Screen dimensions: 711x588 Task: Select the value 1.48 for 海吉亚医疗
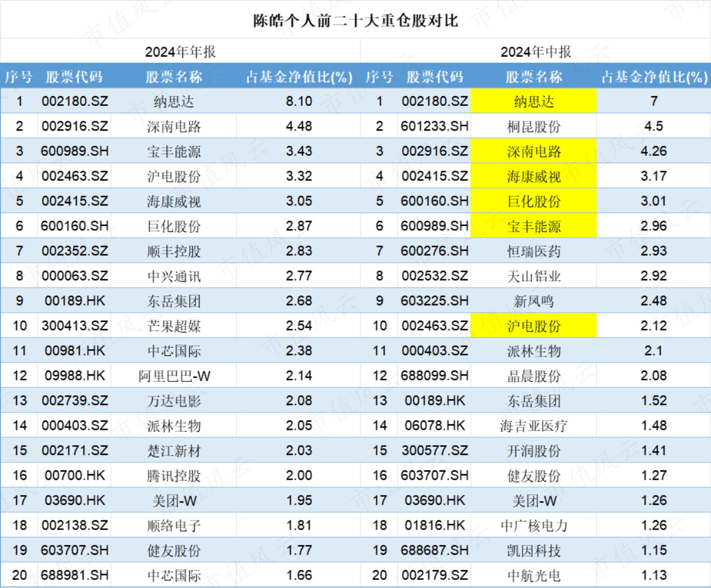(x=654, y=425)
